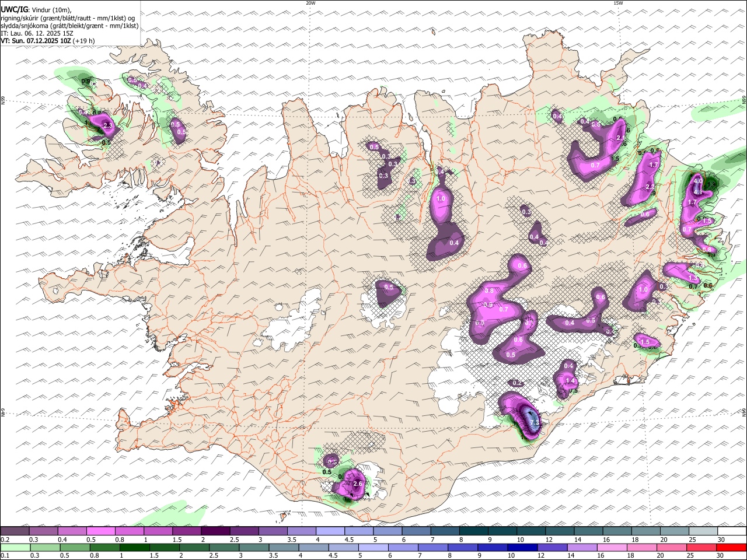The image size is (747, 560).
Task: Select the 'IT: Lau. 06. 12. 2025 15Z' line
Action: click(37, 33)
